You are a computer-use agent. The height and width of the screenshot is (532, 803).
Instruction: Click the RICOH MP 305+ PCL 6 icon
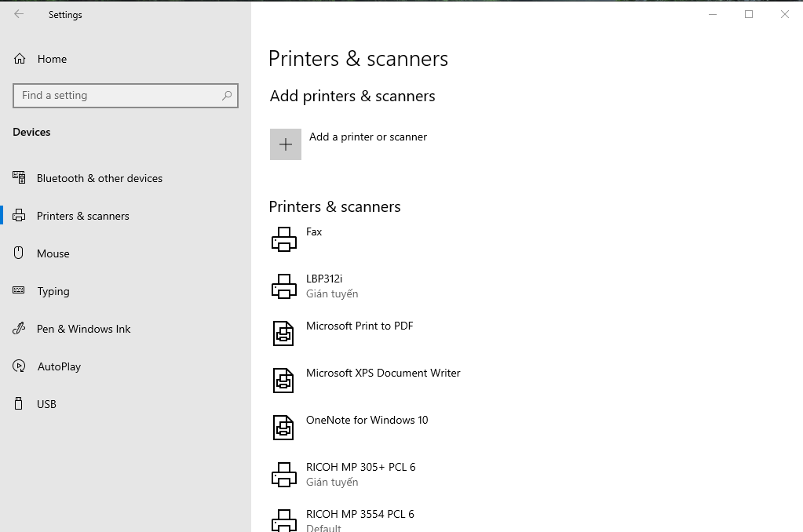(284, 475)
